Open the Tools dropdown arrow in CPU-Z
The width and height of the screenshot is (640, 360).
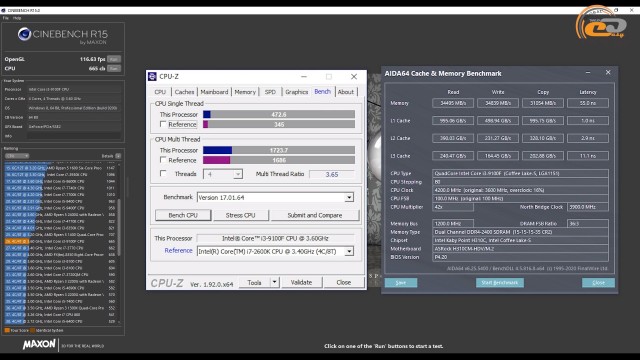pos(275,282)
